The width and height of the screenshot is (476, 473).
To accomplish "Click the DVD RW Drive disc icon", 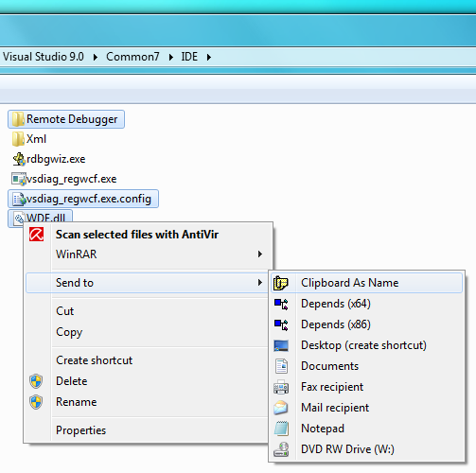I will pyautogui.click(x=281, y=449).
